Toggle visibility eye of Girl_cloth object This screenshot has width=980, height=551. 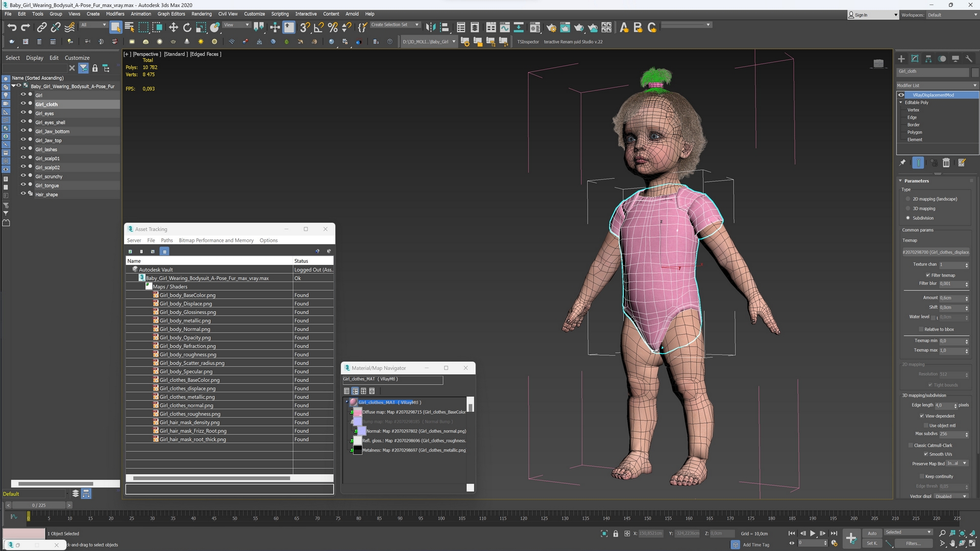[23, 104]
